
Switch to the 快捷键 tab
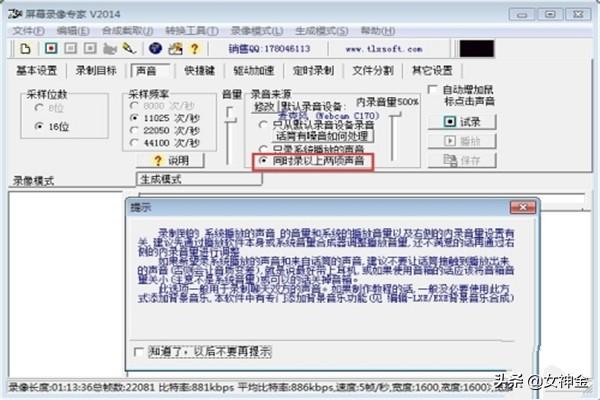coord(199,70)
